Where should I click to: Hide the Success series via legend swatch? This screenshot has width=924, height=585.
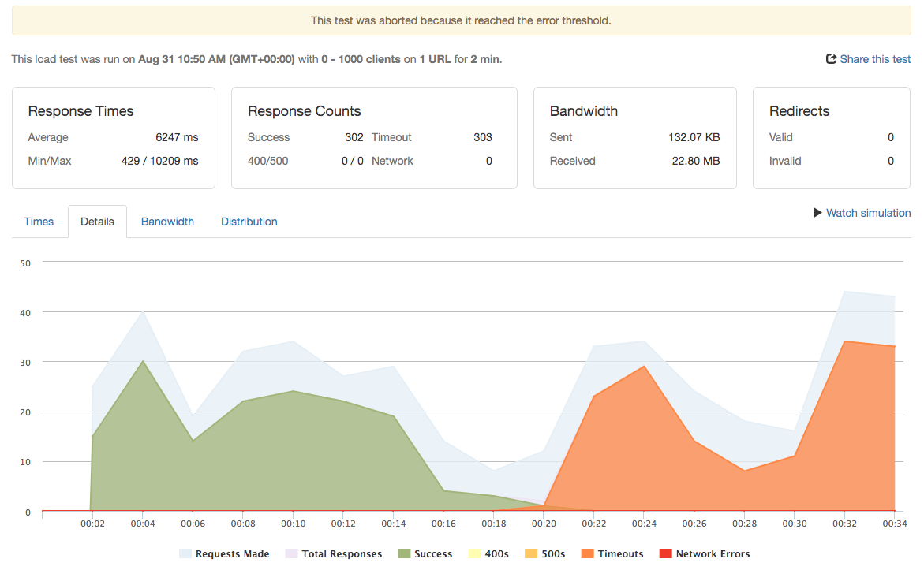[404, 553]
